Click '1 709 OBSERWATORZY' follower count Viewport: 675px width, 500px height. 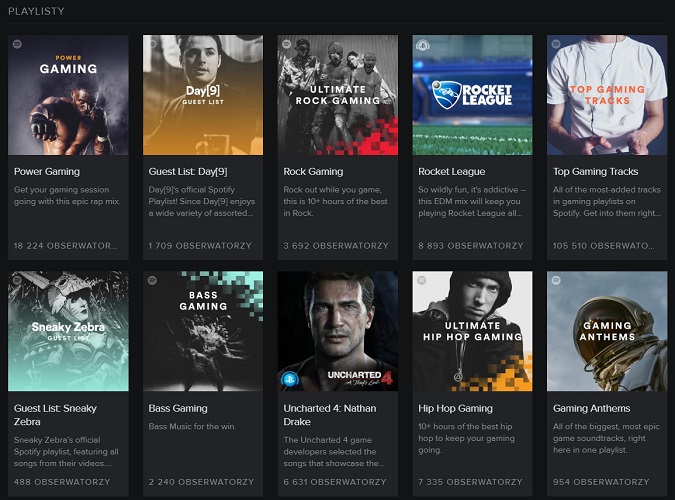click(200, 245)
